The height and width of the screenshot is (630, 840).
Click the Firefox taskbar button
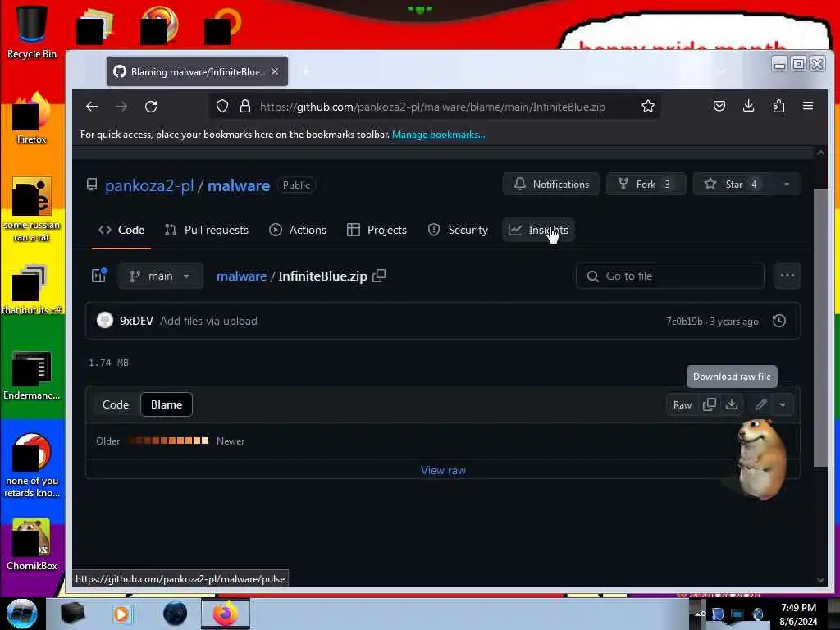point(226,614)
